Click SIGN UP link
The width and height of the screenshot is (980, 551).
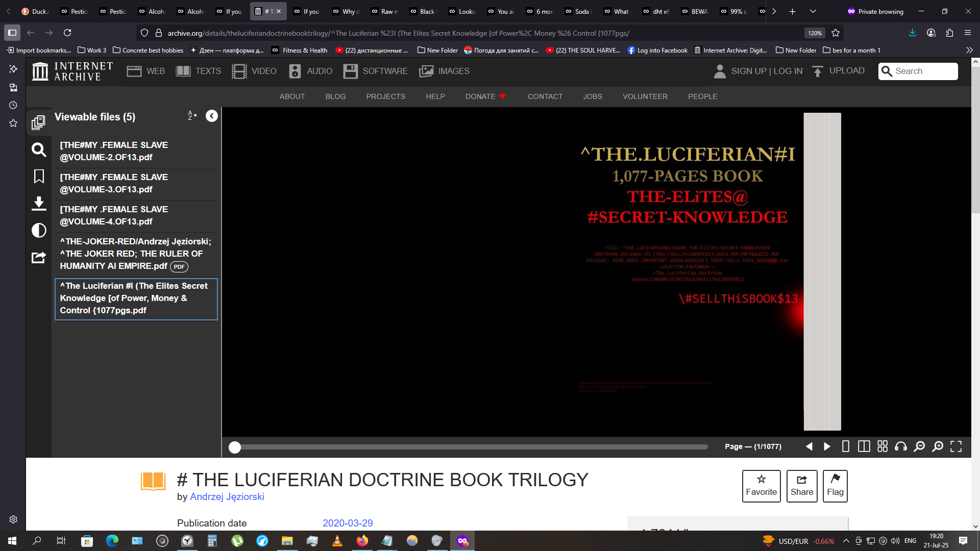point(749,71)
